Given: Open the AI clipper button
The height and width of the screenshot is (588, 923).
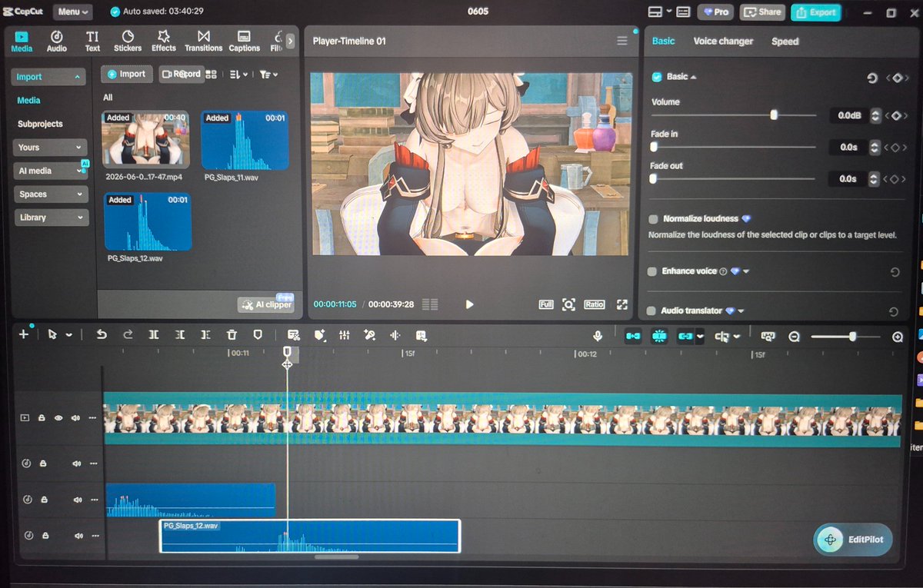Looking at the screenshot, I should 266,304.
